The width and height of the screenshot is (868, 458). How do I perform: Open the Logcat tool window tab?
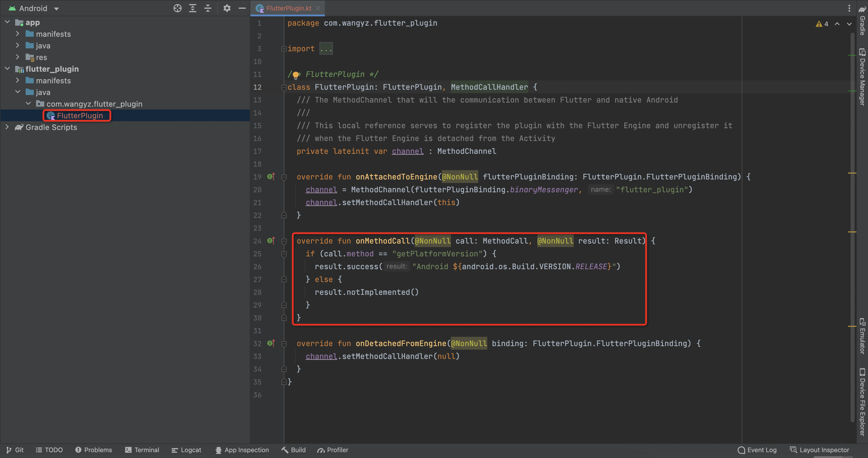(186, 450)
